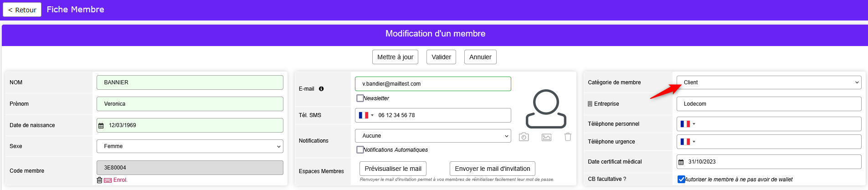
Task: Enable the Newsletter checkbox
Action: click(360, 98)
